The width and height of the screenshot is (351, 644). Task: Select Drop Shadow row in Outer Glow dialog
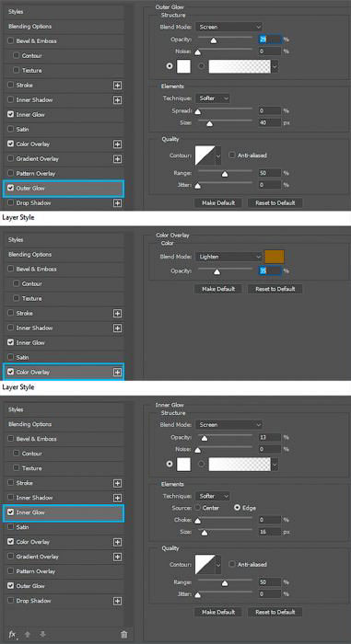point(64,203)
